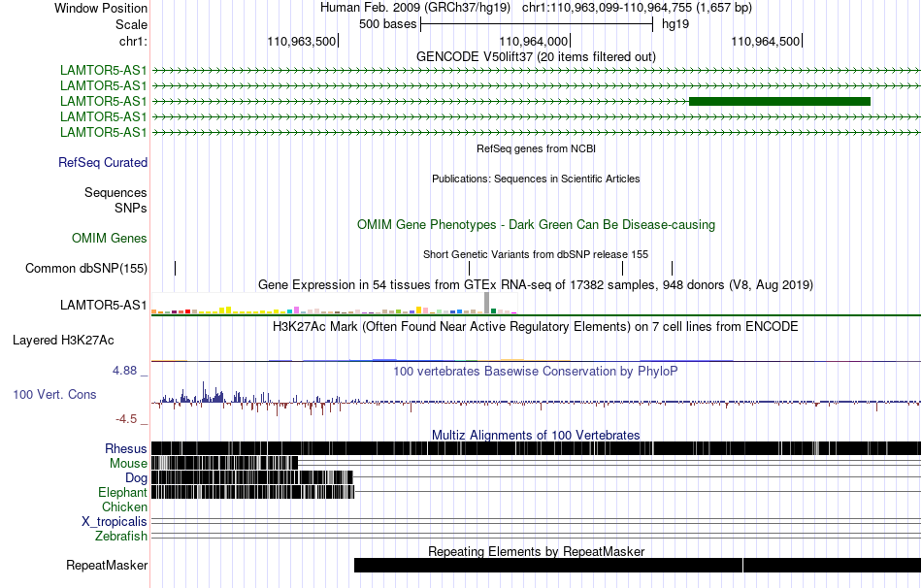The height and width of the screenshot is (588, 922).
Task: Click the LAMTOR5-AS1 label in the GTEx row
Action: [x=104, y=305]
